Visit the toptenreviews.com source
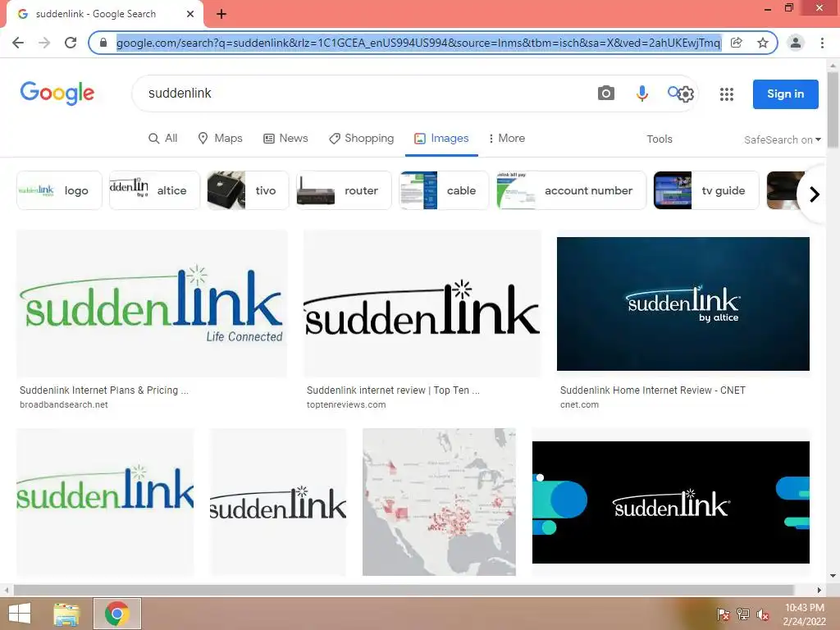The width and height of the screenshot is (840, 630). pyautogui.click(x=346, y=404)
